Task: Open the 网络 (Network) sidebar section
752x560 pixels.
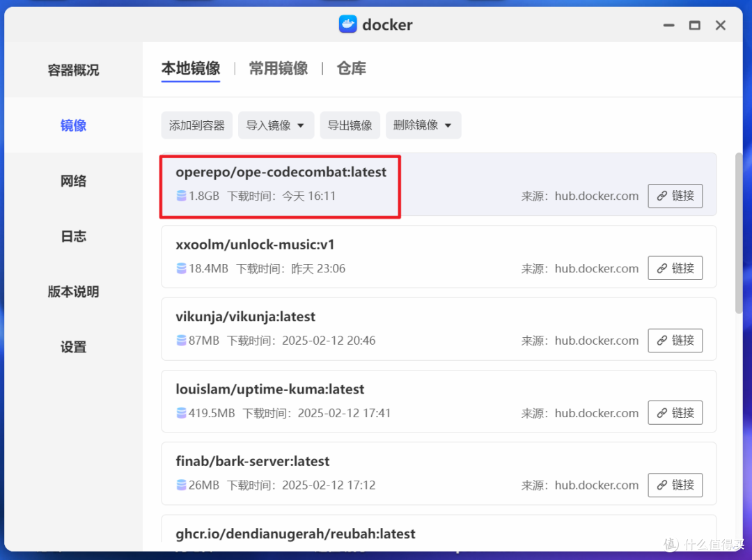Action: tap(73, 180)
